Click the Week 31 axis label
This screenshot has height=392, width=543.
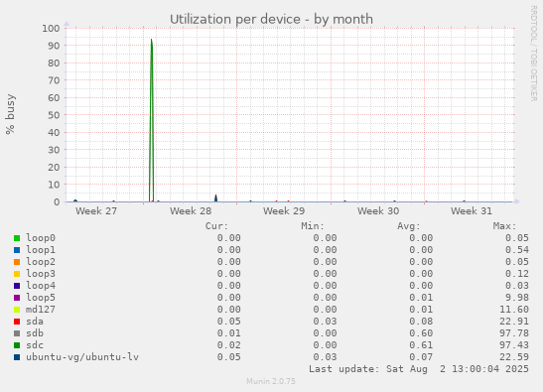click(x=472, y=211)
